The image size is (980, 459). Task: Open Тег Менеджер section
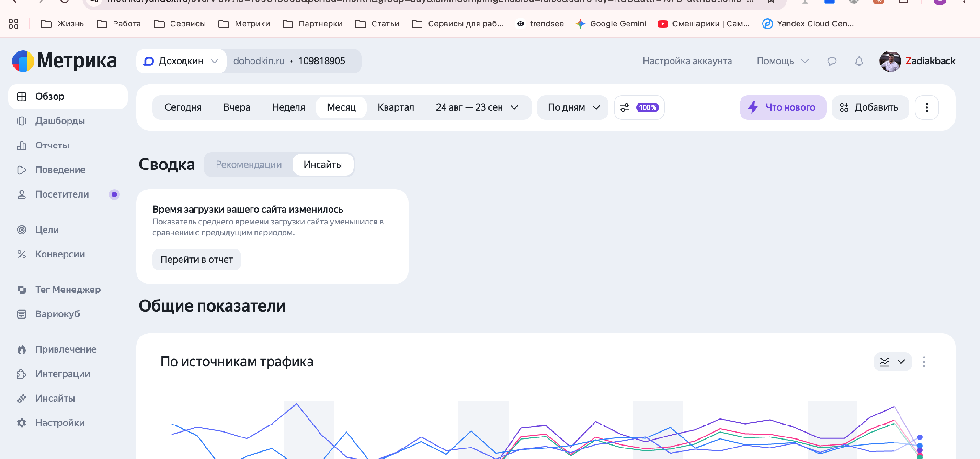(x=68, y=290)
